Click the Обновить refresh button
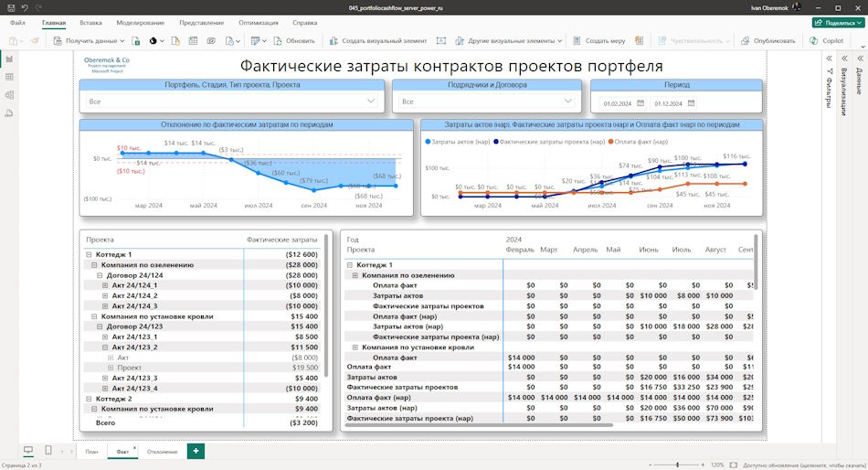Image resolution: width=868 pixels, height=470 pixels. (294, 41)
